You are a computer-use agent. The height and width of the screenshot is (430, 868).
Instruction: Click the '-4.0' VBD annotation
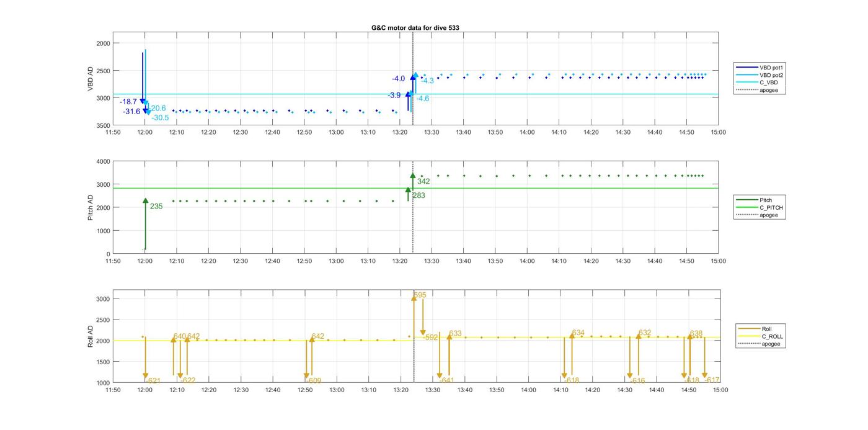click(x=398, y=79)
